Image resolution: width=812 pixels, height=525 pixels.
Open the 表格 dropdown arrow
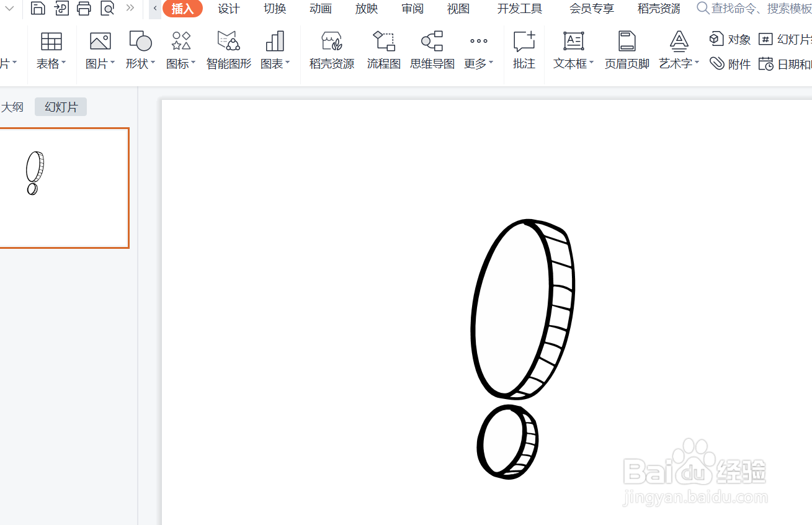pyautogui.click(x=64, y=63)
